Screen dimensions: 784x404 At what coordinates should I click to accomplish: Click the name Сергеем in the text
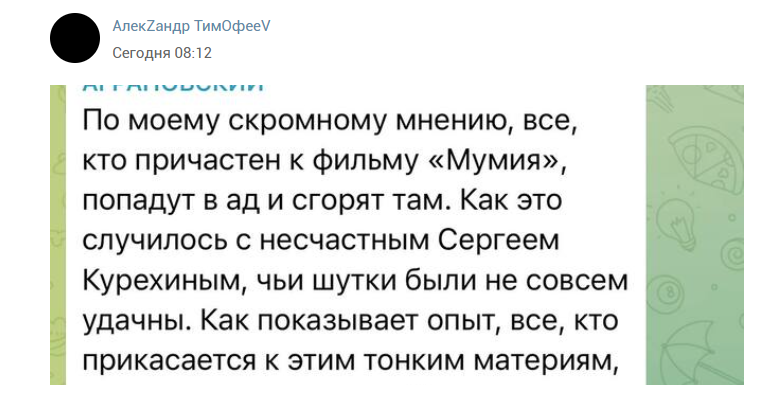(498, 242)
